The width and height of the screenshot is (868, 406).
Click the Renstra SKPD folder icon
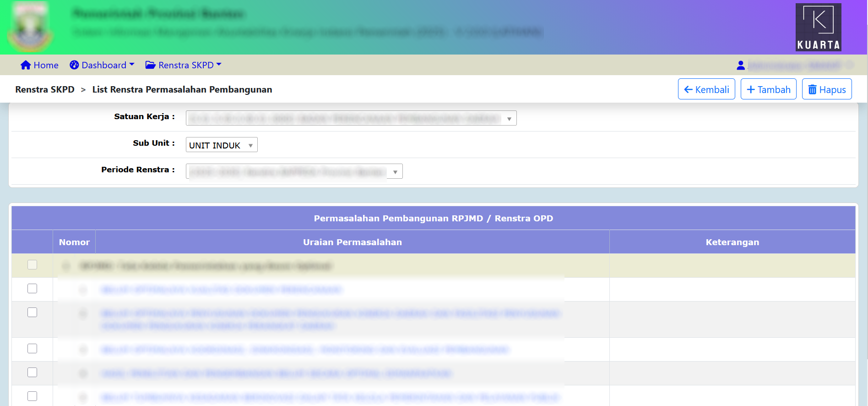point(150,65)
